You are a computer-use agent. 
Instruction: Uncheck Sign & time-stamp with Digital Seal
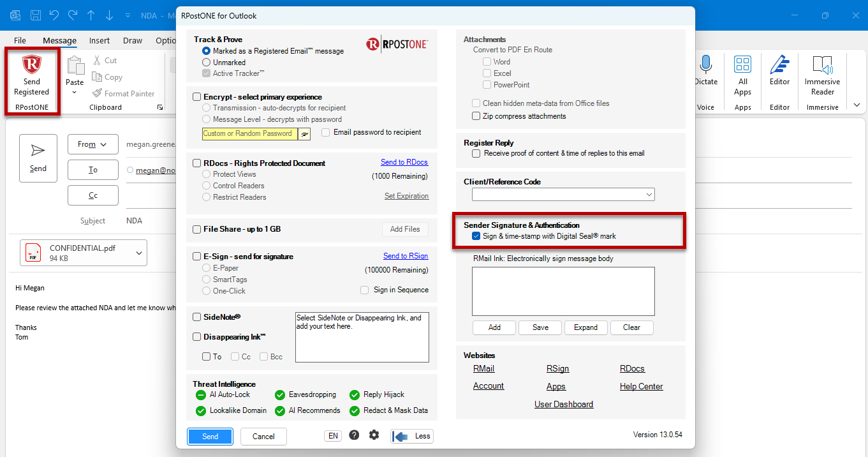[x=476, y=236]
